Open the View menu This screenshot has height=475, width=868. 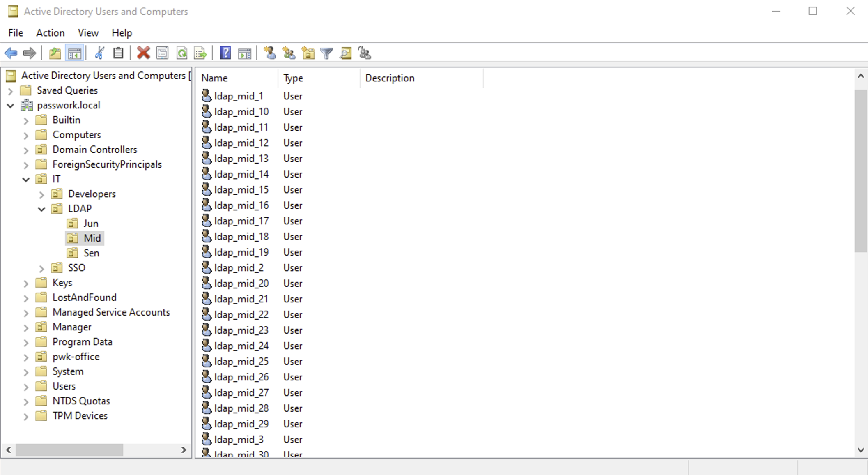(x=88, y=32)
